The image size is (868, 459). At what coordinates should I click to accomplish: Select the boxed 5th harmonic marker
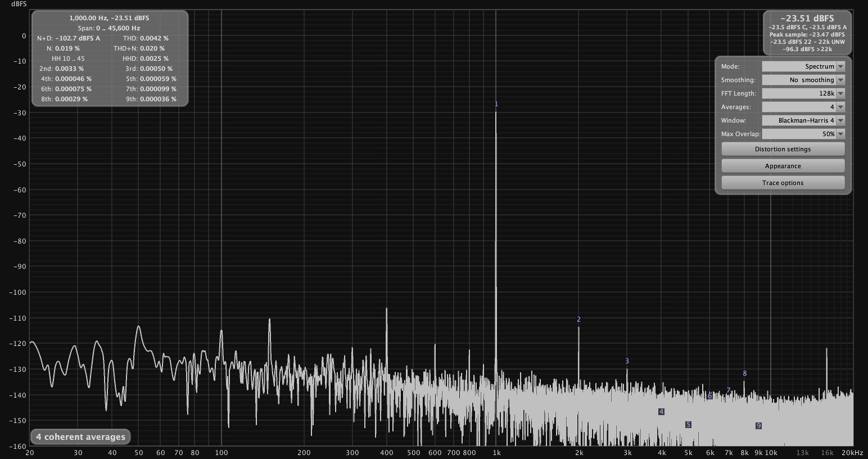coord(688,425)
